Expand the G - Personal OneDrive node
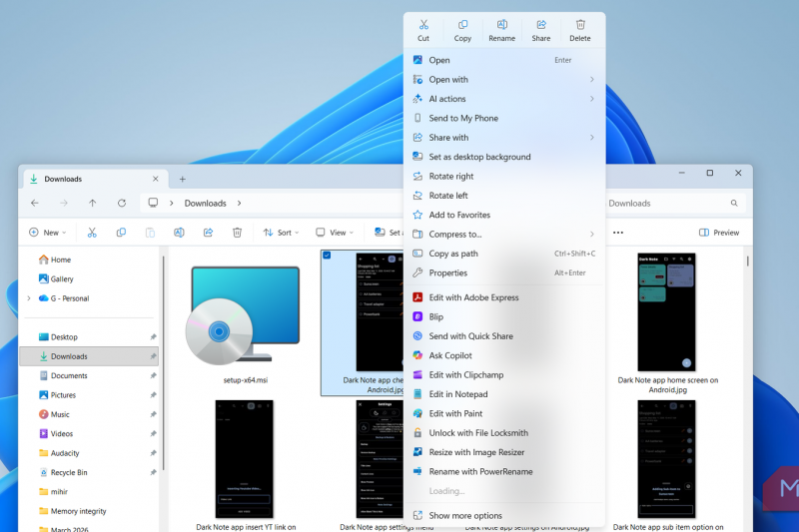 pos(29,298)
